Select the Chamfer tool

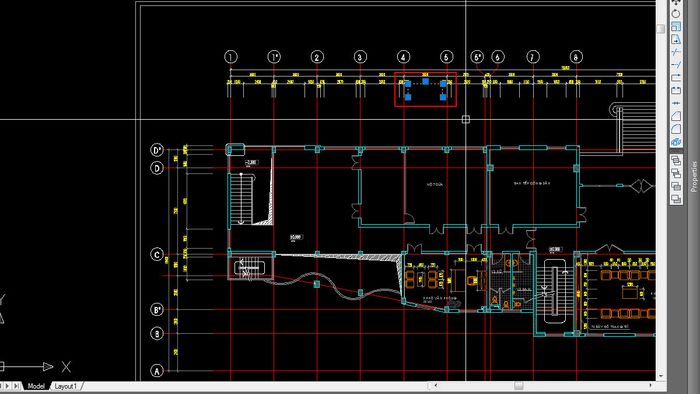pyautogui.click(x=676, y=116)
